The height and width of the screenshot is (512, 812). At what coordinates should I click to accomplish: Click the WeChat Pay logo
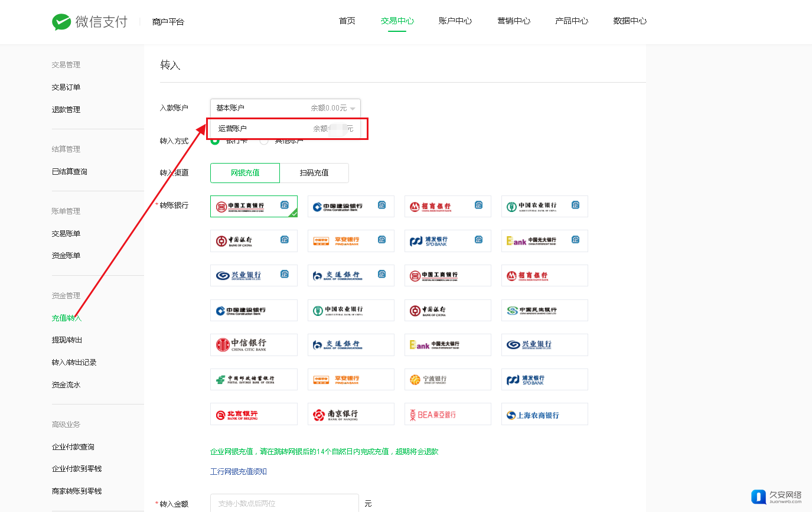tap(90, 22)
